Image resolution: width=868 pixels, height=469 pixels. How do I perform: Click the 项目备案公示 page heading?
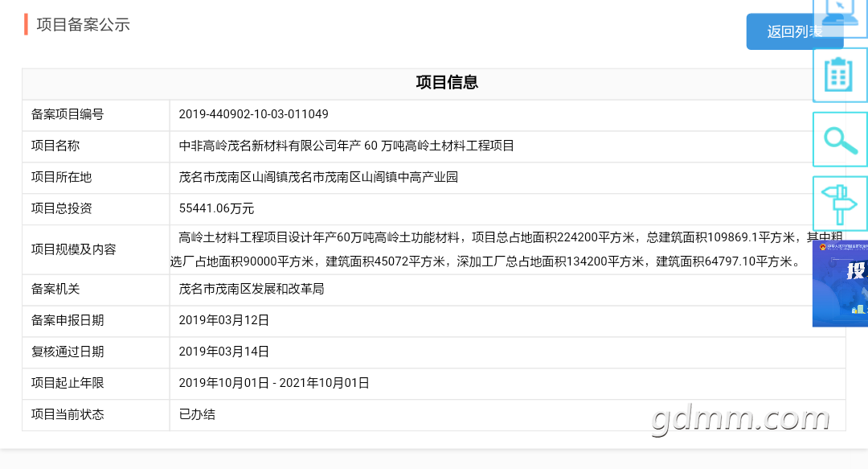pos(83,24)
